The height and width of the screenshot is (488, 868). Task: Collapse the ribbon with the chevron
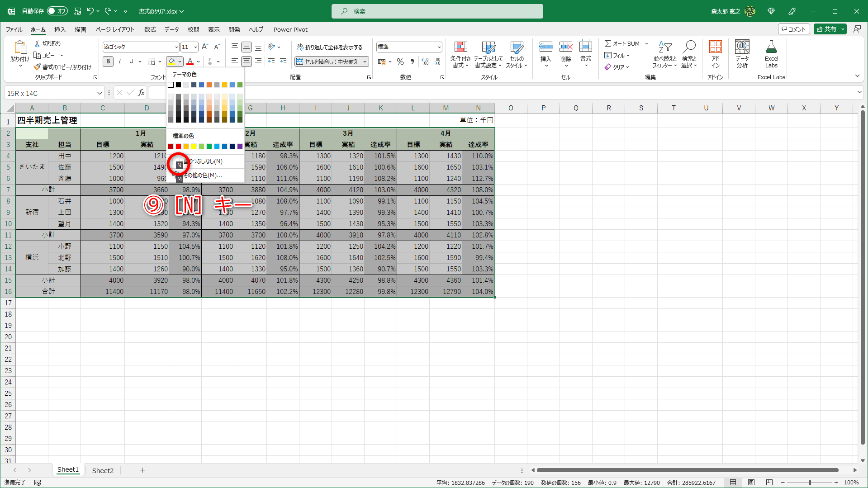click(x=857, y=76)
